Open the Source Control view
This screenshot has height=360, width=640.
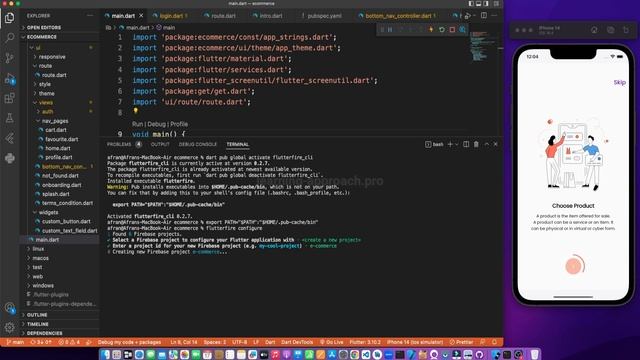click(9, 58)
